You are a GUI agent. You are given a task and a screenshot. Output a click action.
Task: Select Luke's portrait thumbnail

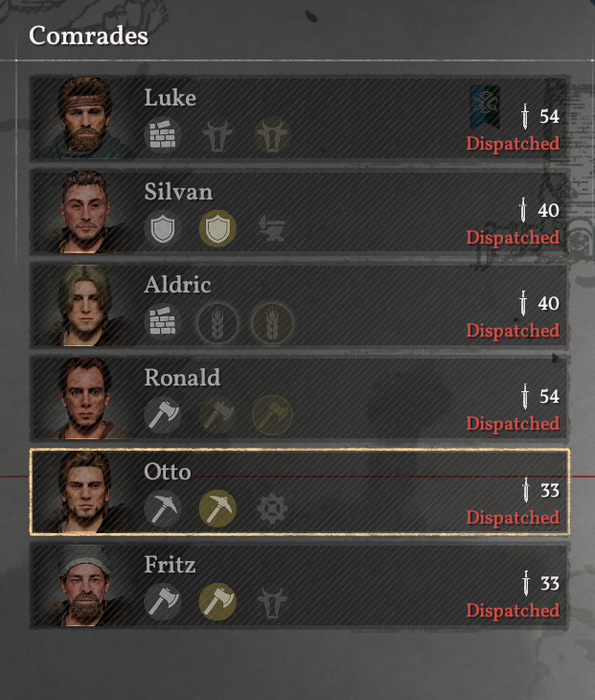(x=85, y=118)
